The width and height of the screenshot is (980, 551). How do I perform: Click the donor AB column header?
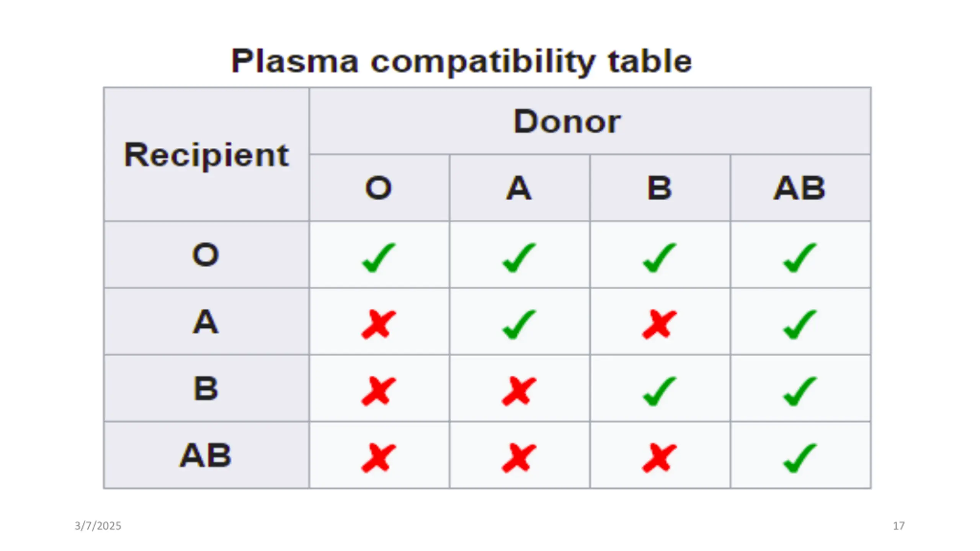tap(800, 188)
